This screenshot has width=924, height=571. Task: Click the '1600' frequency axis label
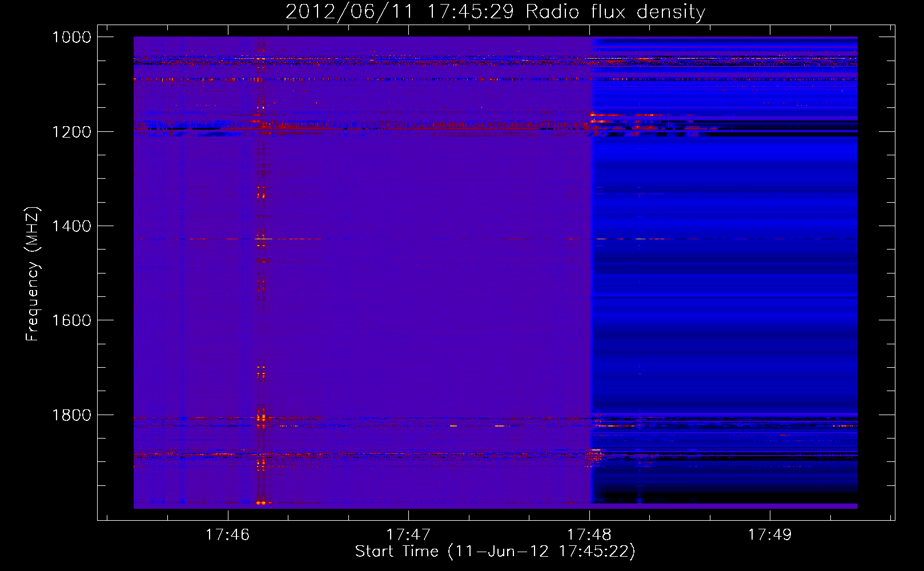tap(71, 320)
